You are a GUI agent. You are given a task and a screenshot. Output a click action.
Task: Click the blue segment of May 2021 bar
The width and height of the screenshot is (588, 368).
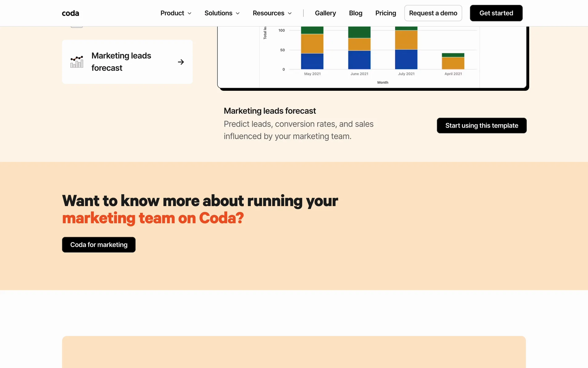click(312, 61)
